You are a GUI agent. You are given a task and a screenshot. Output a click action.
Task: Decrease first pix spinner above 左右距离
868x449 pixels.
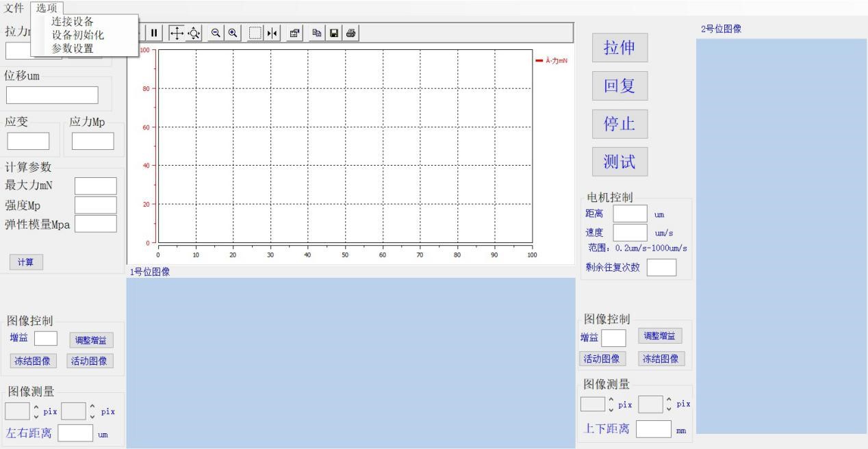coord(36,417)
